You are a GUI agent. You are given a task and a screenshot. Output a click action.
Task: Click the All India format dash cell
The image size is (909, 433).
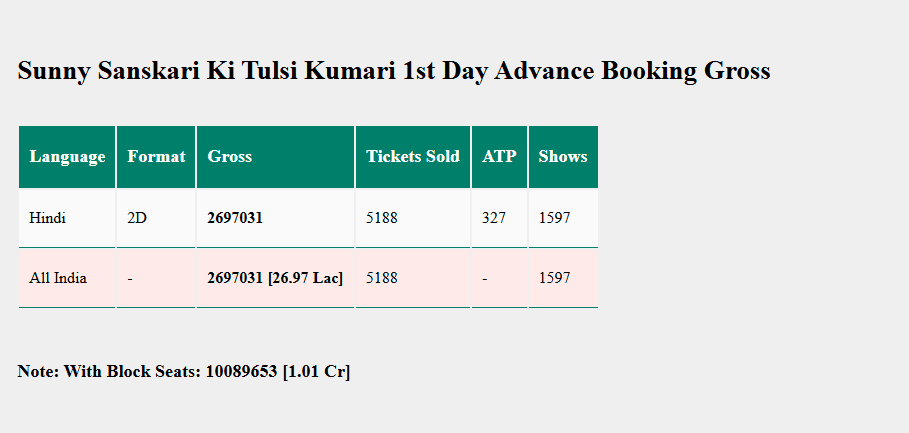[130, 278]
